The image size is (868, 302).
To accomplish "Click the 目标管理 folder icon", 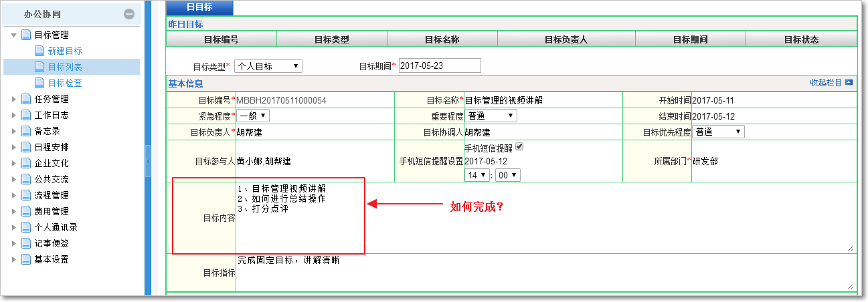I will pos(26,35).
